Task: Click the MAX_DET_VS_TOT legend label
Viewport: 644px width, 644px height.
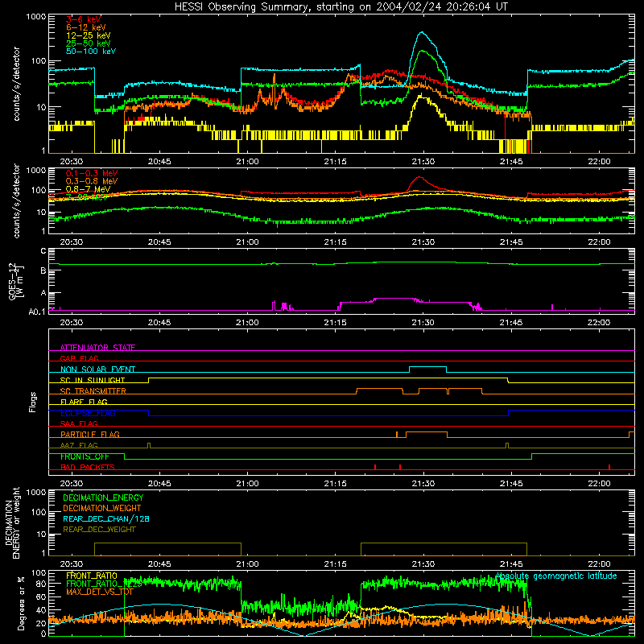Action: (100, 592)
